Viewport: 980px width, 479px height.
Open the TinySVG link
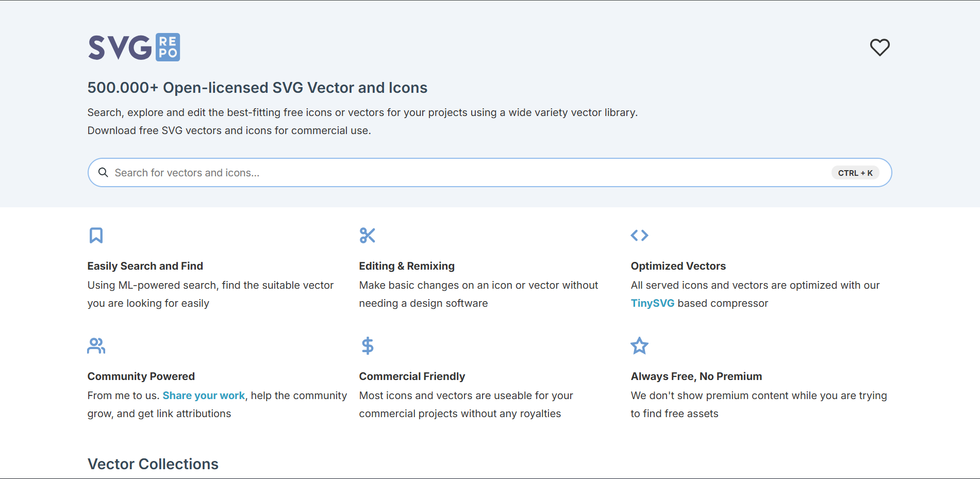[652, 303]
